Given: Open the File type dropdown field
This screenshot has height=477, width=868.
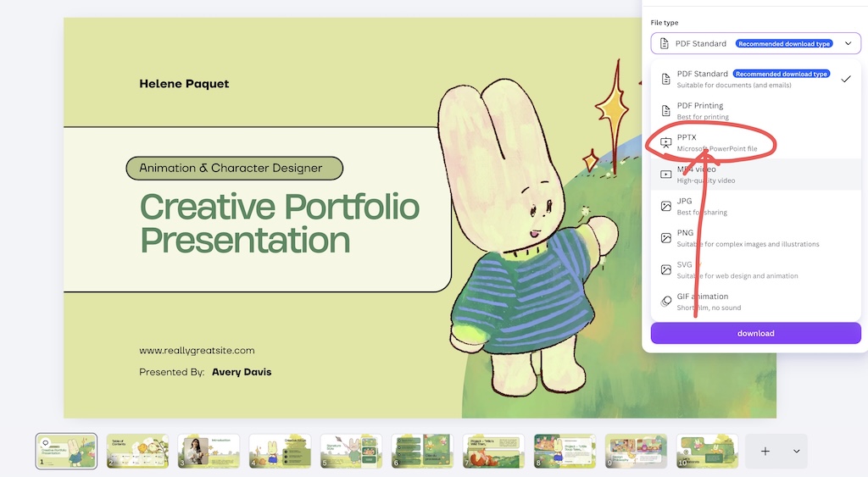Looking at the screenshot, I should [x=755, y=43].
